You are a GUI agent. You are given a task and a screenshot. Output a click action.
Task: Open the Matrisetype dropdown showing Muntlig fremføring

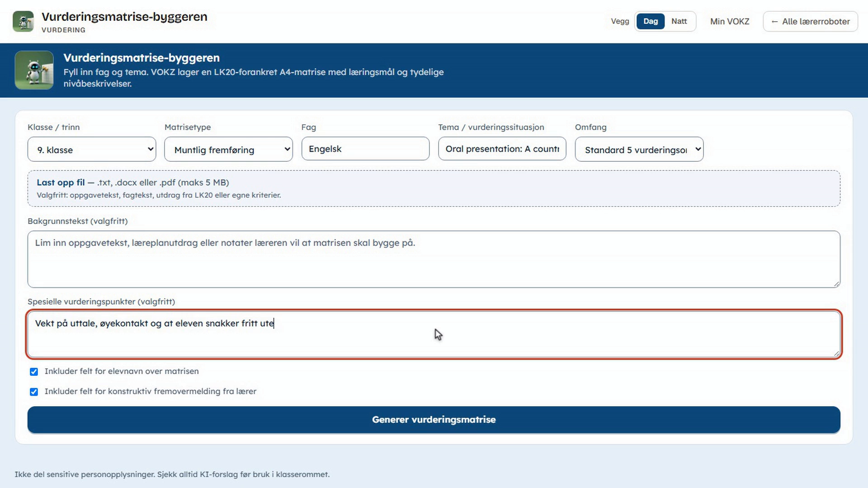(x=228, y=150)
